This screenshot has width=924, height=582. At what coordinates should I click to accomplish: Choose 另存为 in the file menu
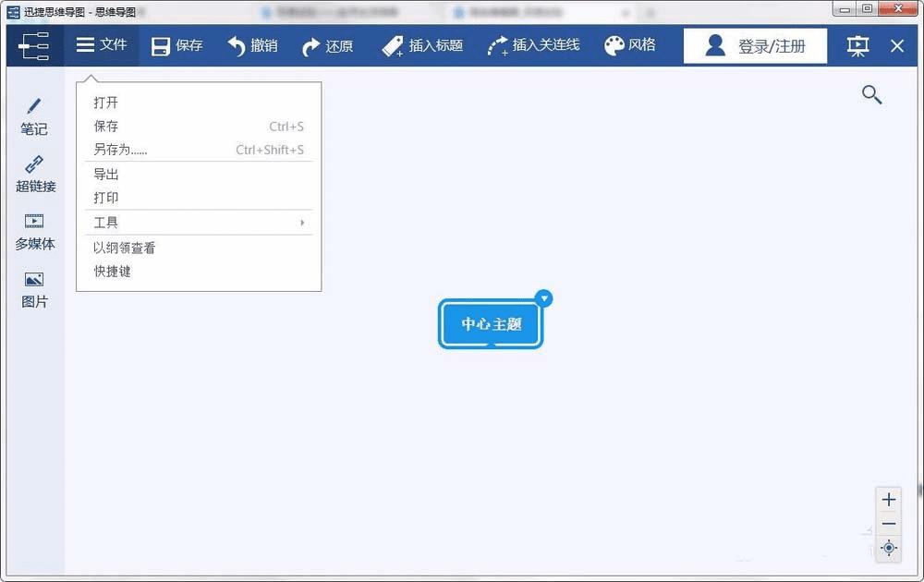(x=199, y=150)
